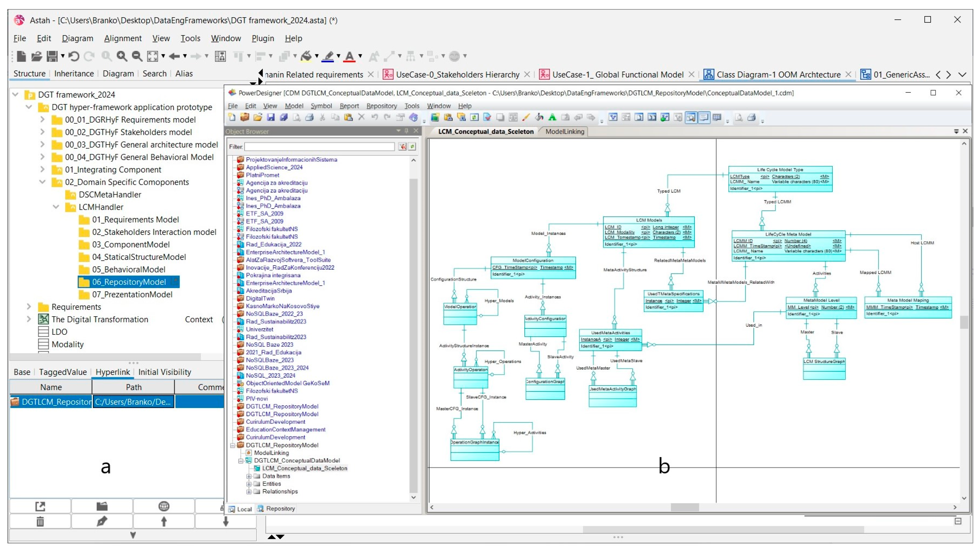Image resolution: width=980 pixels, height=557 pixels.
Task: Click into the Object Browser Filter field
Action: [x=319, y=146]
